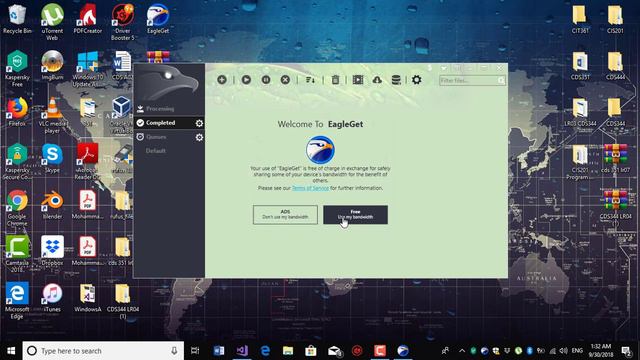
Task: Open EagleGet settings gear in toolbar
Action: [416, 80]
